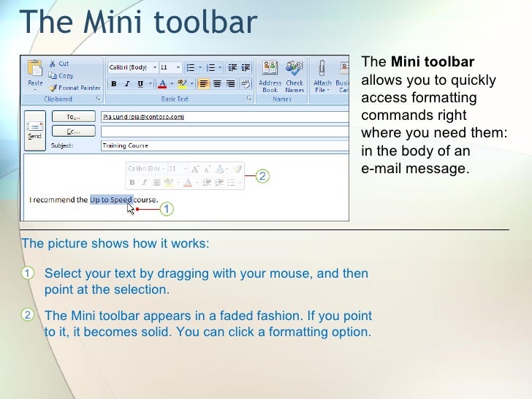The width and height of the screenshot is (532, 399).
Task: Toggle Italic on the Mini toolbar
Action: click(x=144, y=183)
